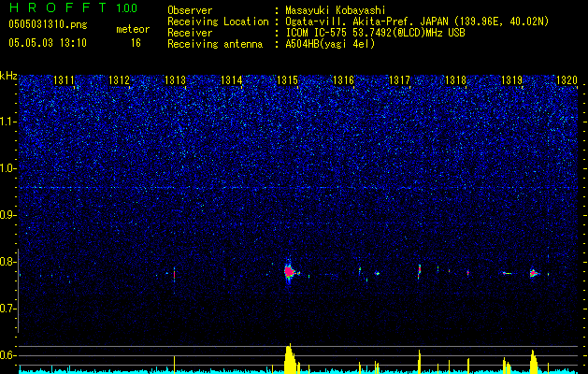The height and width of the screenshot is (374, 588).
Task: Click the 0.7 kHz frequency label
Action: [8, 309]
